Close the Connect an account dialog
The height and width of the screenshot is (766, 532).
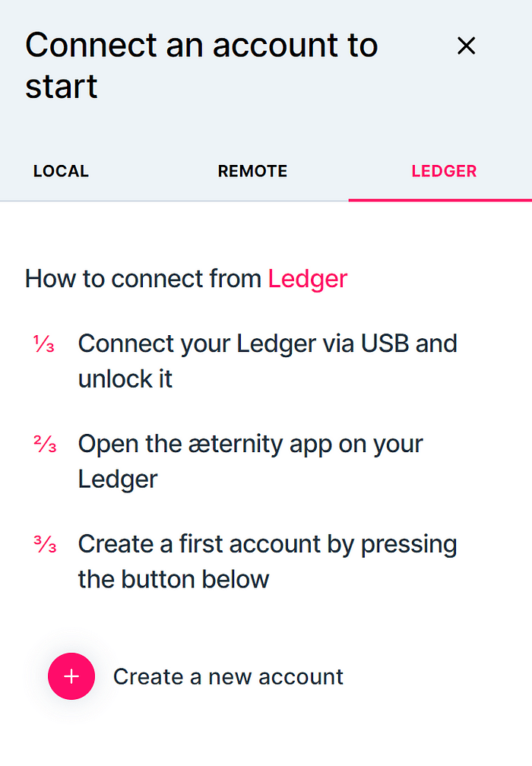[466, 46]
